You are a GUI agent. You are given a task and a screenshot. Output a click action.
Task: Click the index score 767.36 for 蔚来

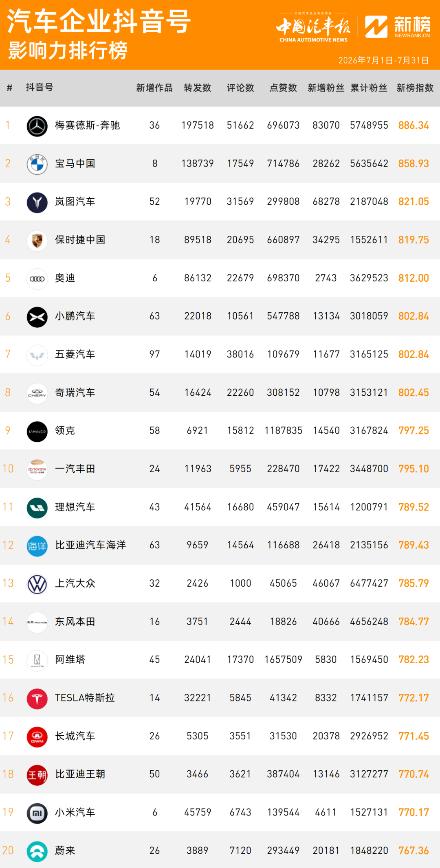coord(414,850)
